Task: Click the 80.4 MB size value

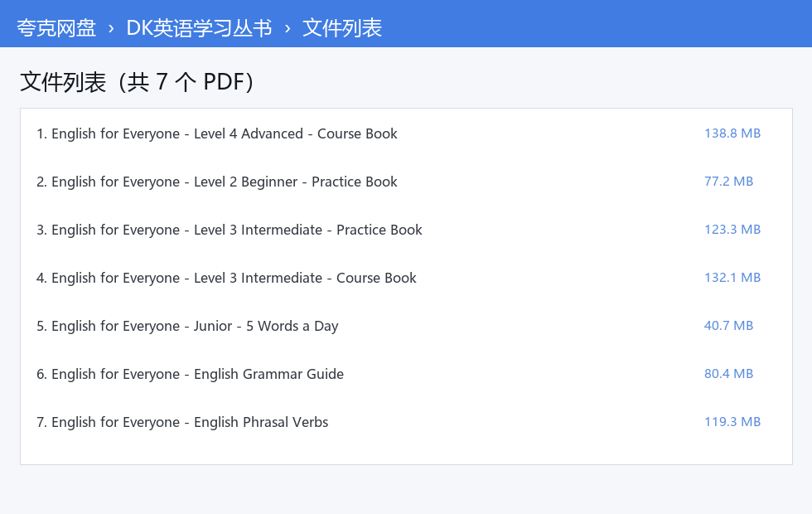Action: click(728, 374)
